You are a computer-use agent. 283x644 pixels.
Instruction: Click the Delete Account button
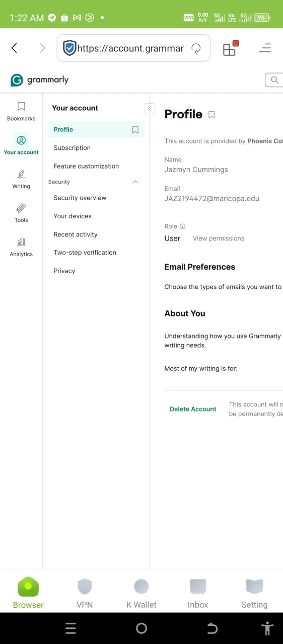point(193,409)
